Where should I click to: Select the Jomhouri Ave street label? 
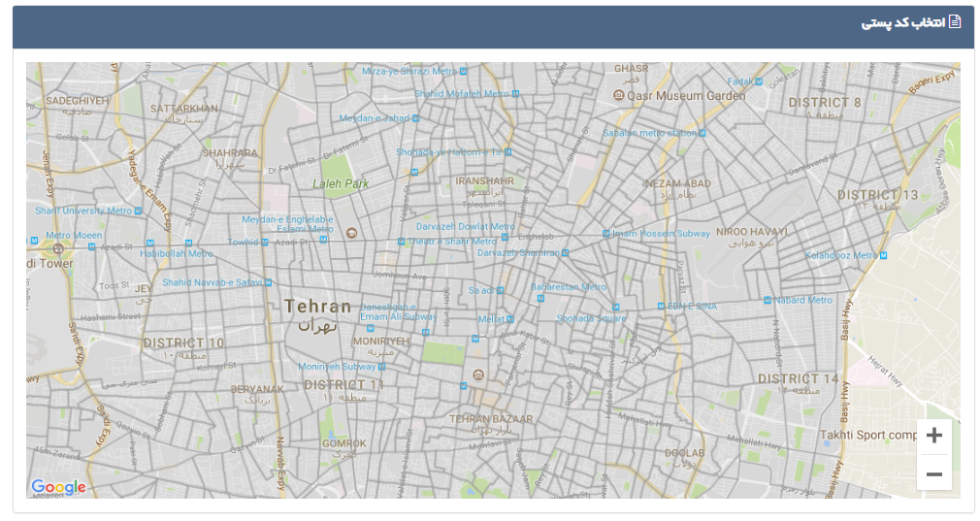click(x=400, y=275)
